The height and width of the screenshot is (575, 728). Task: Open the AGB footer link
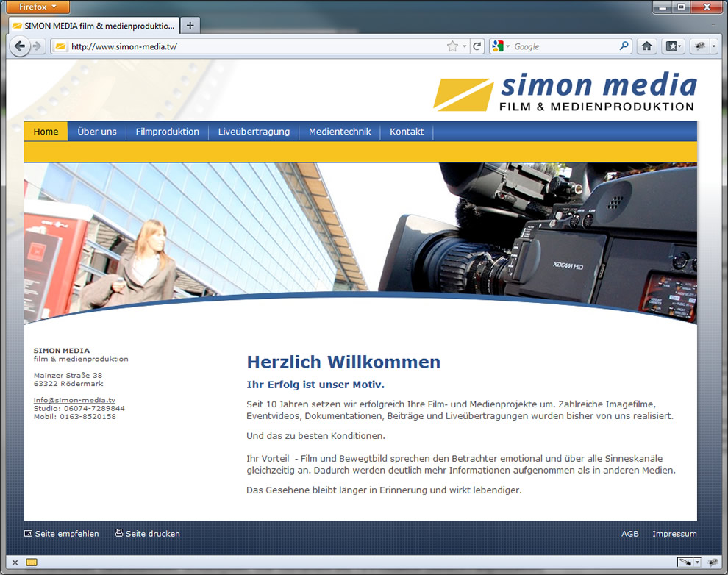coord(630,534)
